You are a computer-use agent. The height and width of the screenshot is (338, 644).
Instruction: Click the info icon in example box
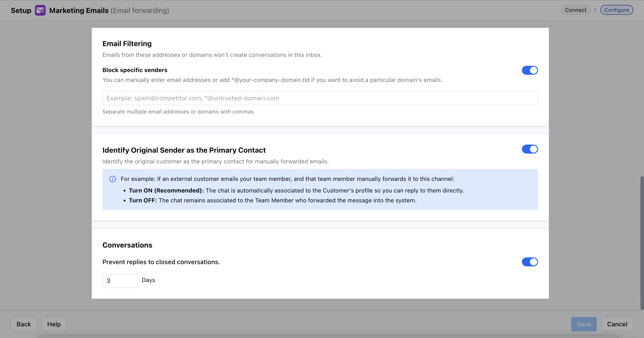(113, 179)
